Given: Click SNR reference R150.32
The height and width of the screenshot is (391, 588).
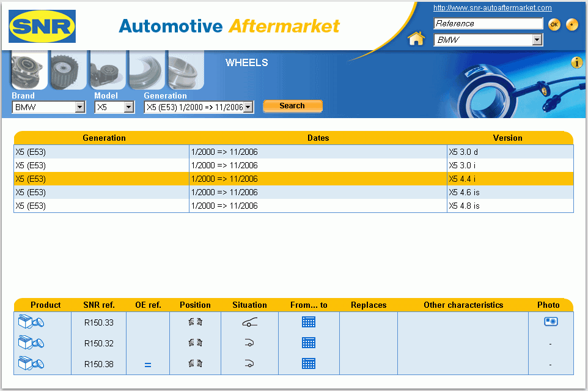Looking at the screenshot, I should pyautogui.click(x=99, y=343).
